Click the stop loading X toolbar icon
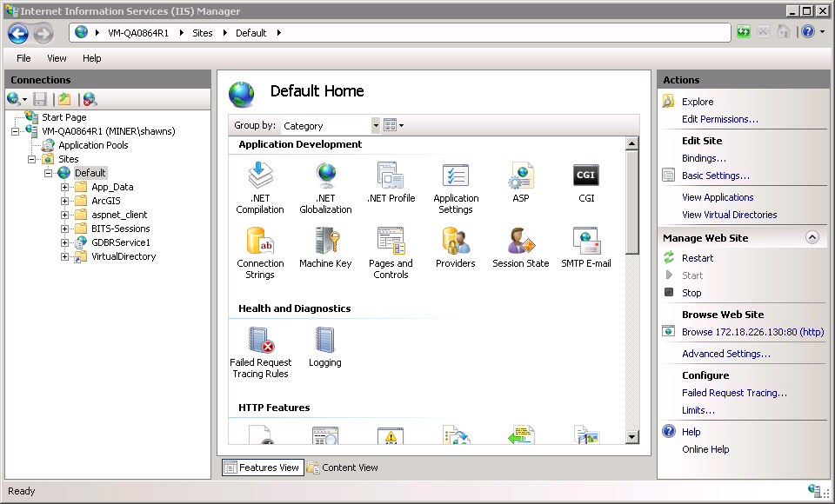This screenshot has width=835, height=504. pyautogui.click(x=763, y=32)
